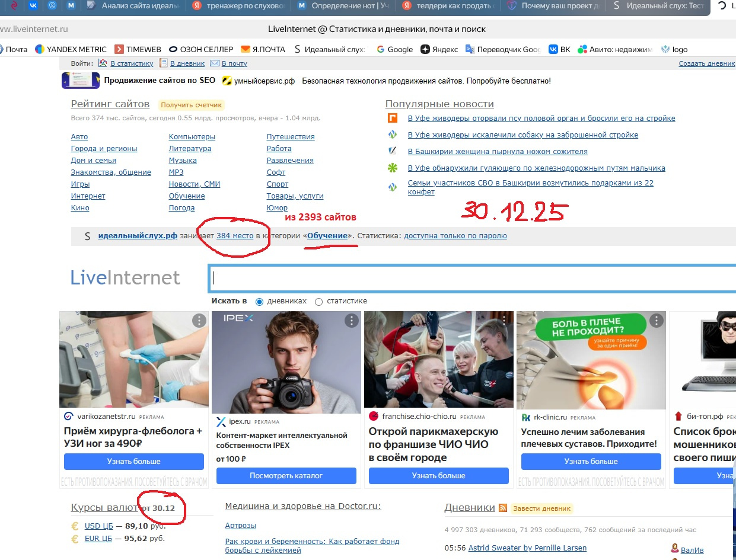Open the 'Путешествия' category
Viewport: 736px width, 560px height.
click(291, 137)
